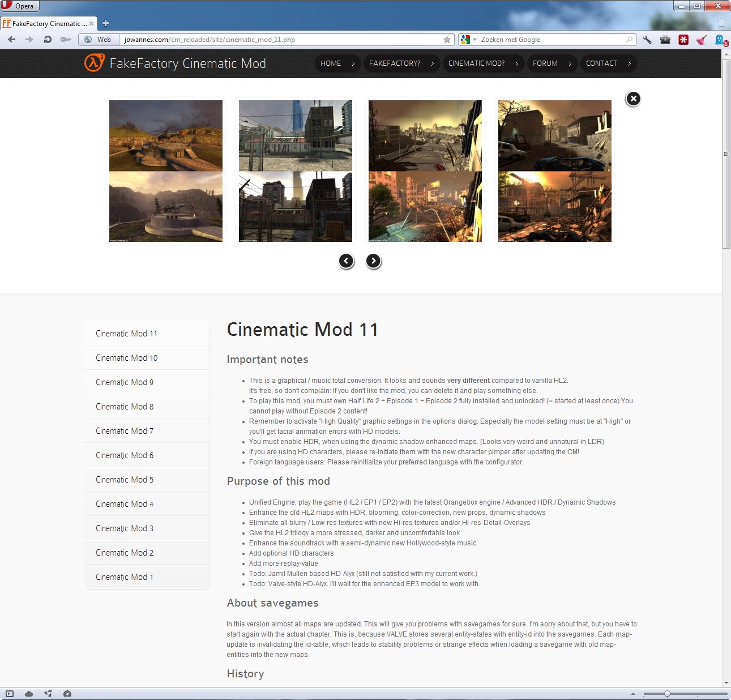This screenshot has height=700, width=731.
Task: Open Cinematic Mod 1 sidebar link
Action: [147, 577]
